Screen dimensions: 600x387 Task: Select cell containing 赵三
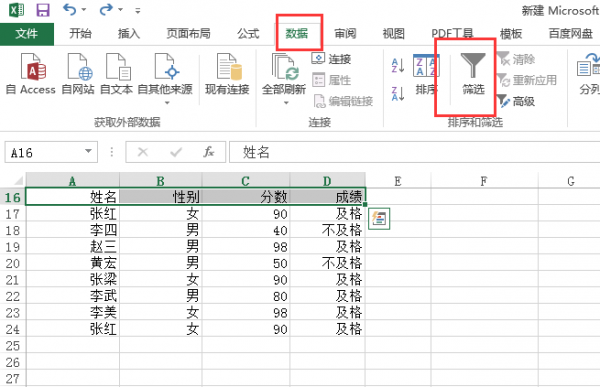[73, 247]
